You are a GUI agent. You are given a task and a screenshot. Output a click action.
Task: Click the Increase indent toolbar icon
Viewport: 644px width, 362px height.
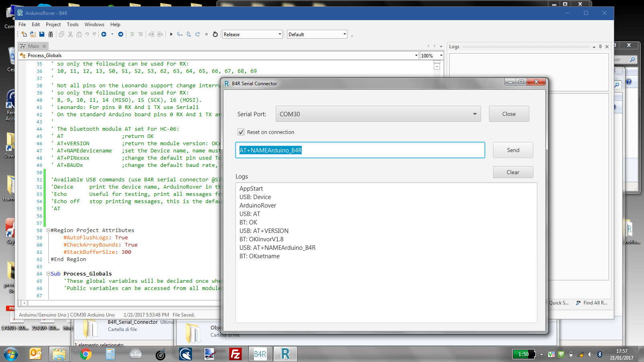[x=160, y=34]
